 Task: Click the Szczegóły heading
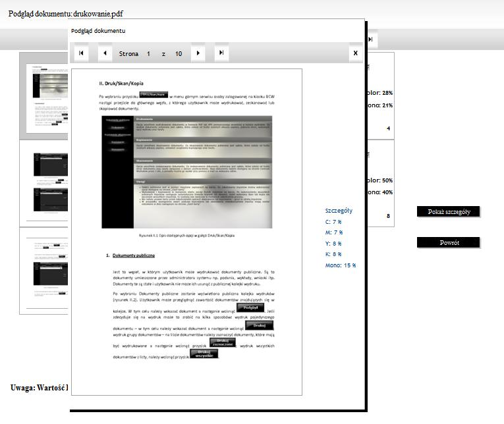(x=339, y=211)
